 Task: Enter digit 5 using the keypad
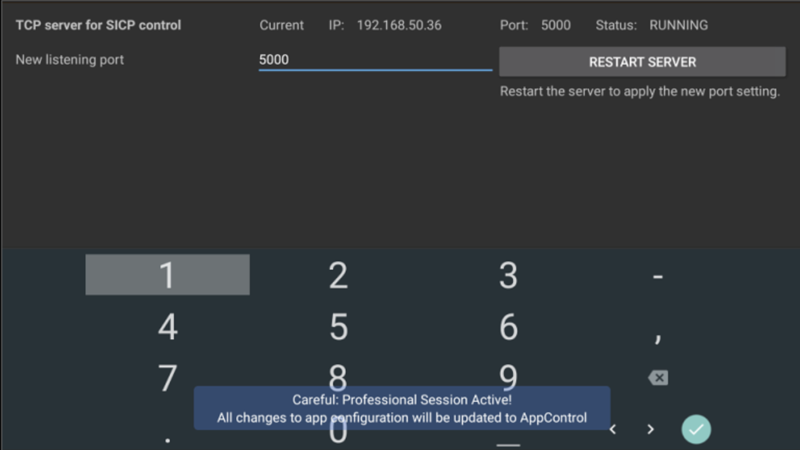[338, 326]
